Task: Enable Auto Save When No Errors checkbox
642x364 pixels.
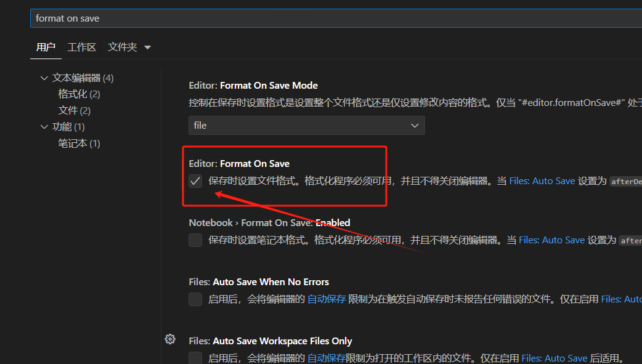Action: [x=195, y=299]
